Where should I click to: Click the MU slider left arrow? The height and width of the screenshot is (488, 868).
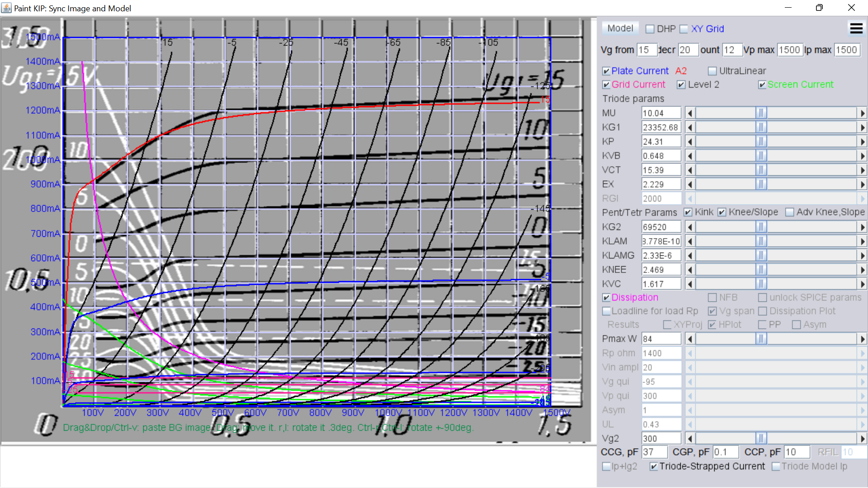tap(690, 113)
